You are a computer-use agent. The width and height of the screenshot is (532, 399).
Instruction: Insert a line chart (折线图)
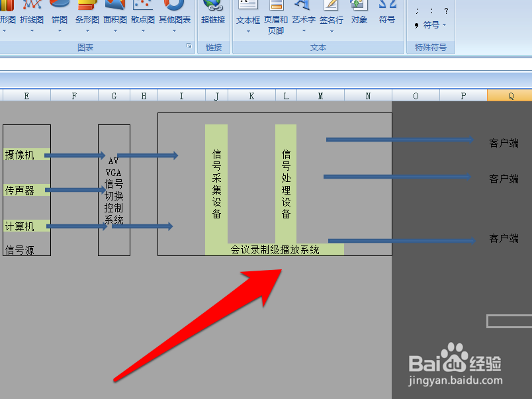tap(33, 19)
